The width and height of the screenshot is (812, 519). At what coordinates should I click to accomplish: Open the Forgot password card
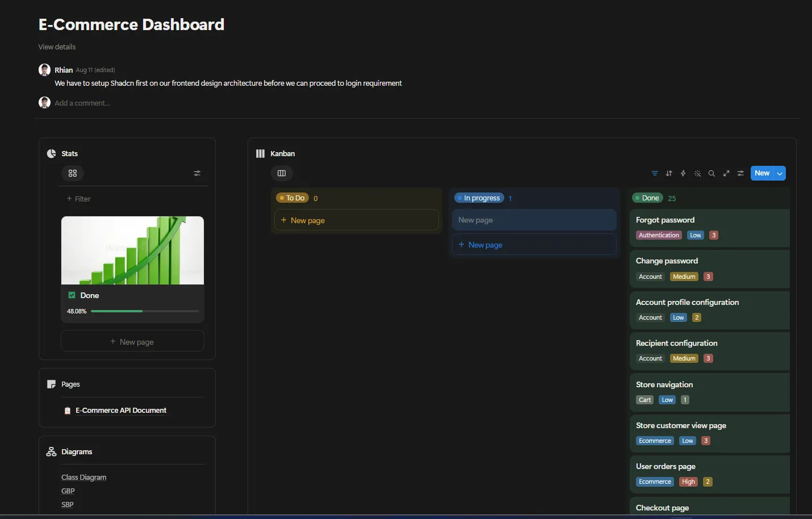(x=710, y=228)
